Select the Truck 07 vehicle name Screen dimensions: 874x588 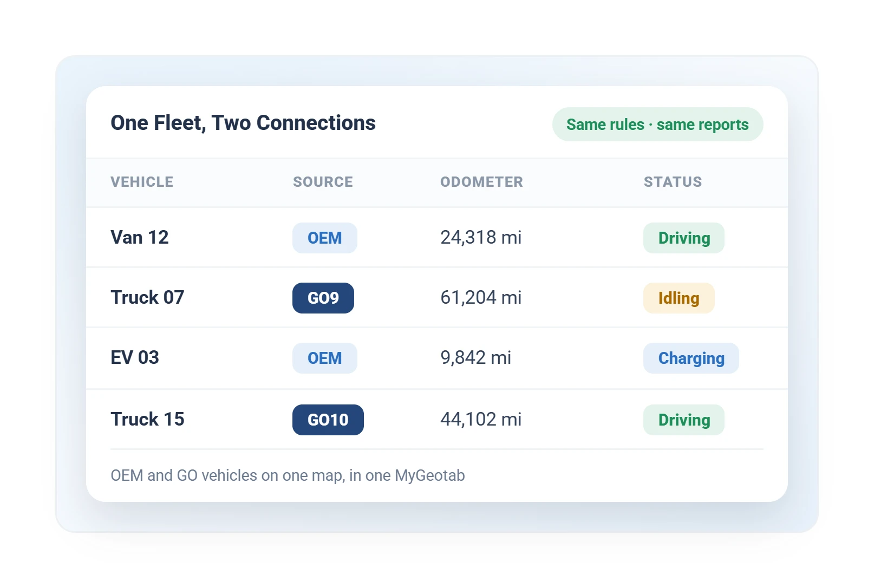pos(147,297)
